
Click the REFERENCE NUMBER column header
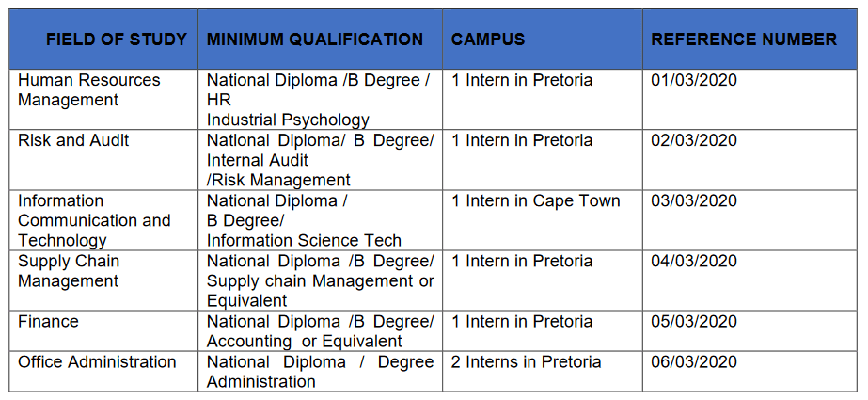click(744, 40)
